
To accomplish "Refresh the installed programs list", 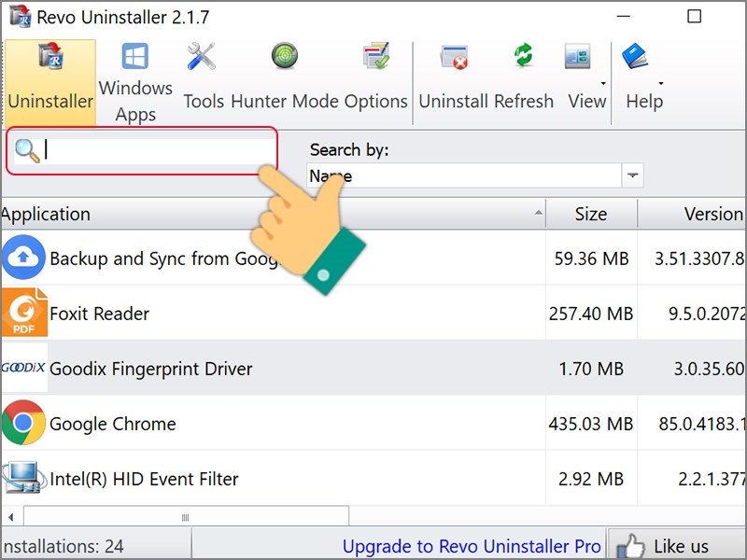I will pyautogui.click(x=523, y=58).
